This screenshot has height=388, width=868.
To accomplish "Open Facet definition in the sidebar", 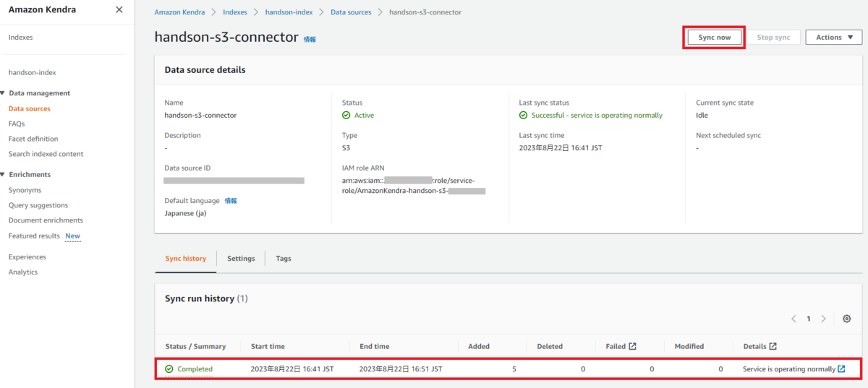I will 33,139.
